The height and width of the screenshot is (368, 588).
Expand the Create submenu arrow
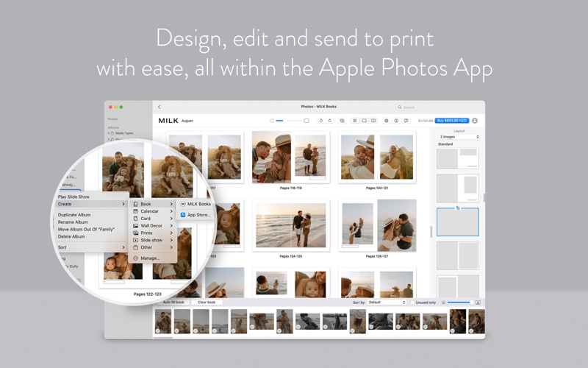(x=123, y=204)
